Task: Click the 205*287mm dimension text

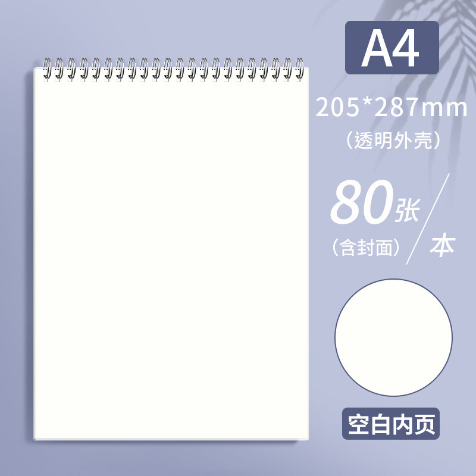Action: click(x=392, y=108)
